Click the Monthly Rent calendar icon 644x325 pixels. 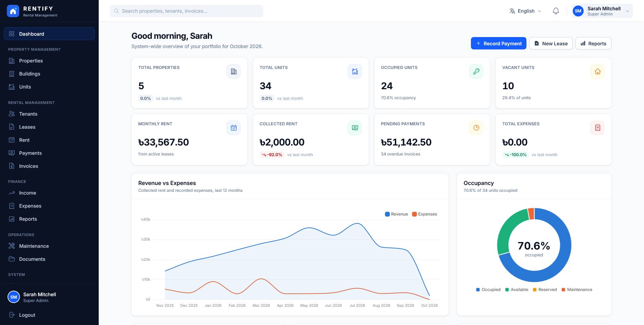(x=234, y=128)
